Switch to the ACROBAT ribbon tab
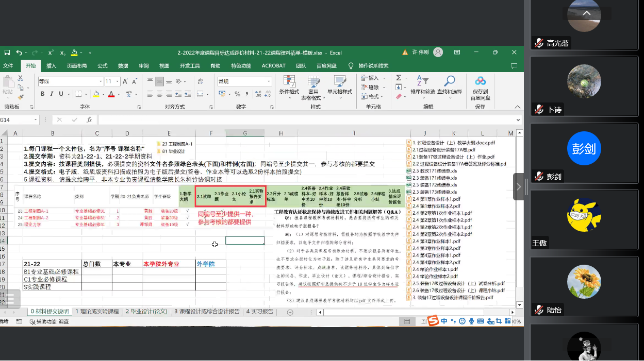This screenshot has width=644, height=361. pyautogui.click(x=273, y=66)
